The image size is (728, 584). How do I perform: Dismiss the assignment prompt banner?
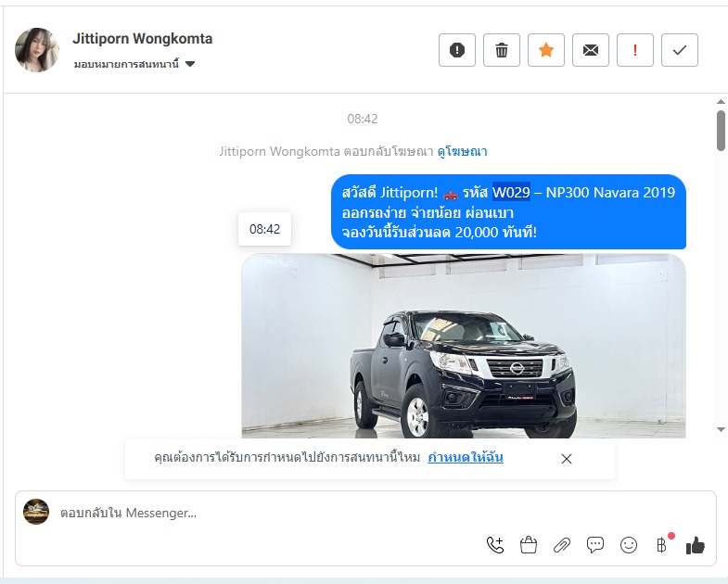click(567, 459)
